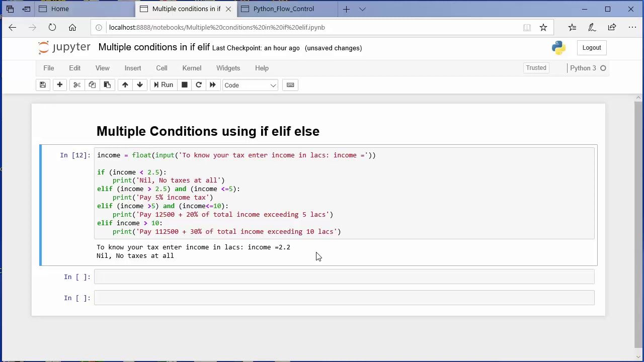Image resolution: width=644 pixels, height=362 pixels.
Task: Open the File menu
Action: pyautogui.click(x=49, y=68)
